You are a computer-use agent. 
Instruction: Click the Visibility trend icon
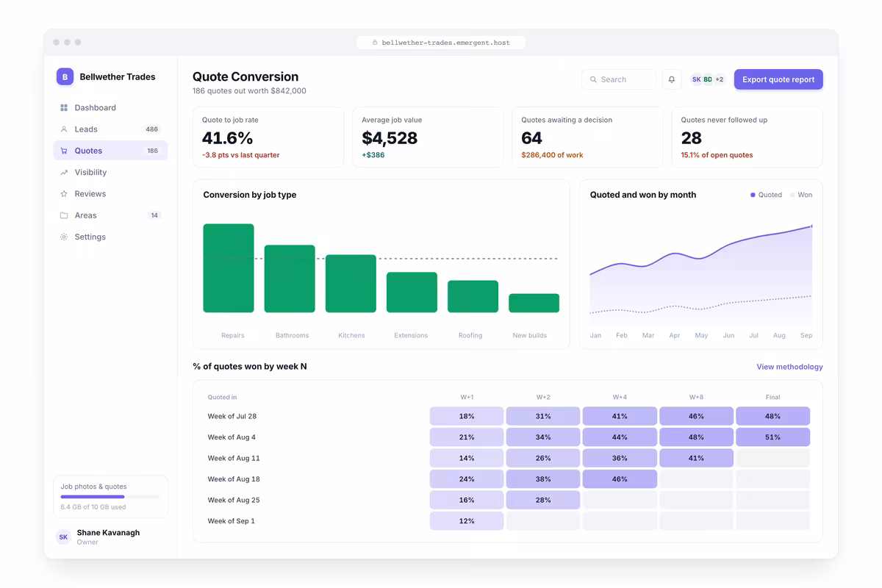64,173
